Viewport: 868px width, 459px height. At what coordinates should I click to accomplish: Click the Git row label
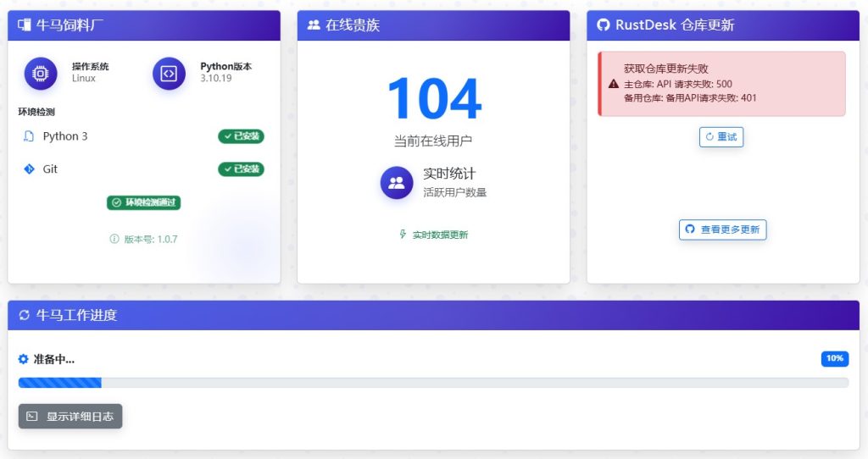[50, 169]
